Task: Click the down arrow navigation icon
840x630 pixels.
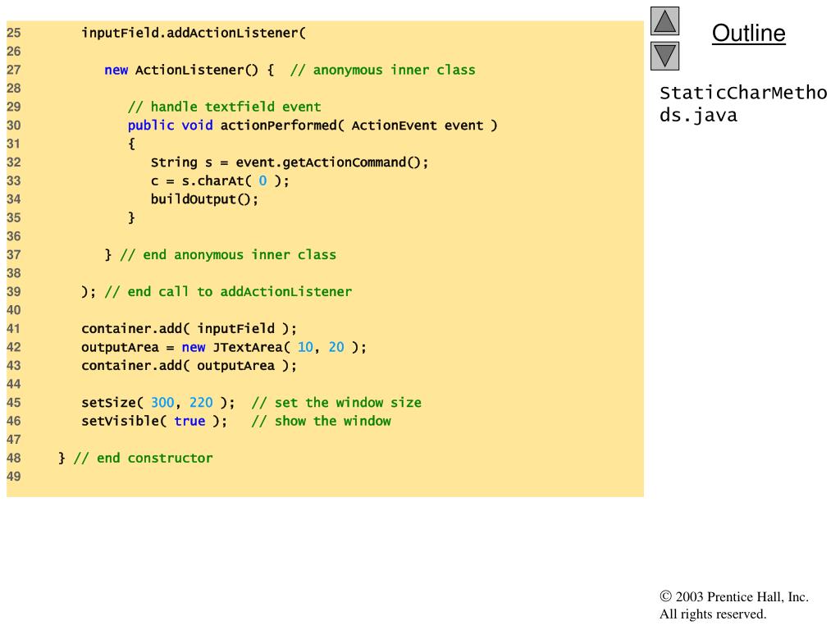Action: (664, 57)
